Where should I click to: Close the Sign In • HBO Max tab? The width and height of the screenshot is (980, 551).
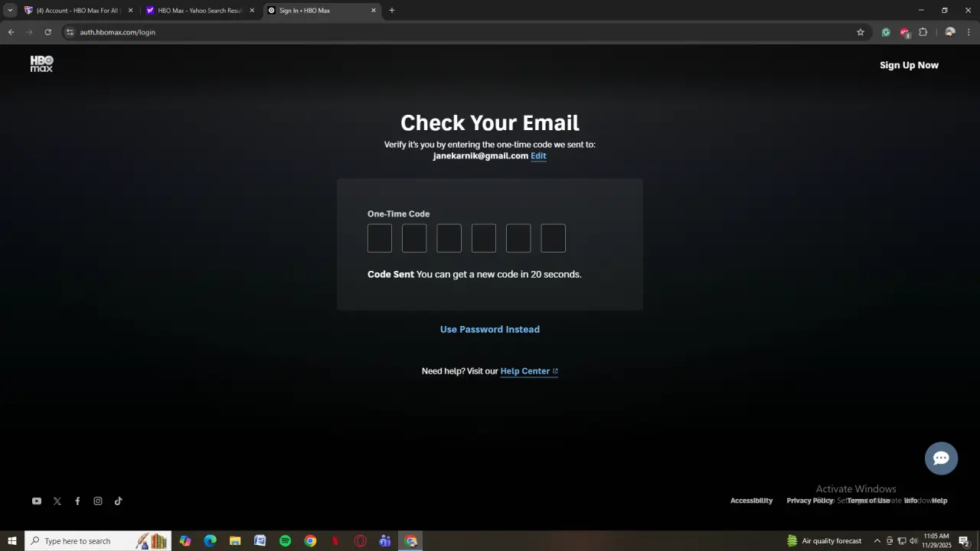point(374,11)
